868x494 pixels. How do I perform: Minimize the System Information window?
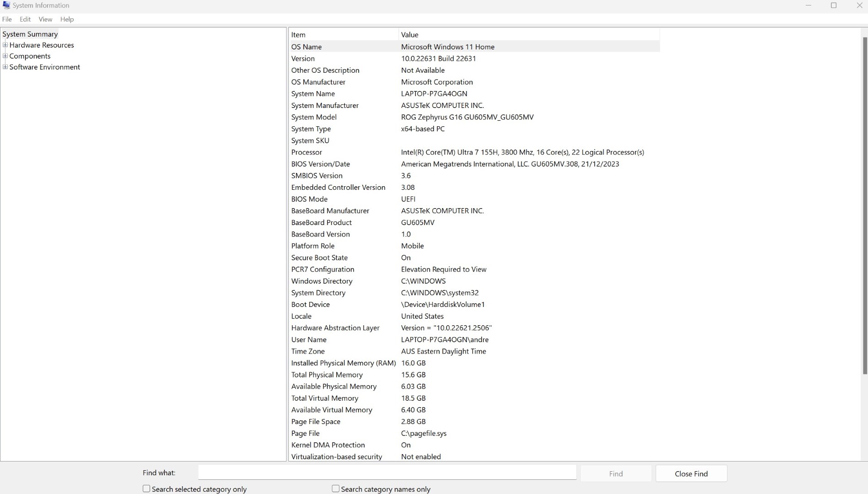pos(809,5)
